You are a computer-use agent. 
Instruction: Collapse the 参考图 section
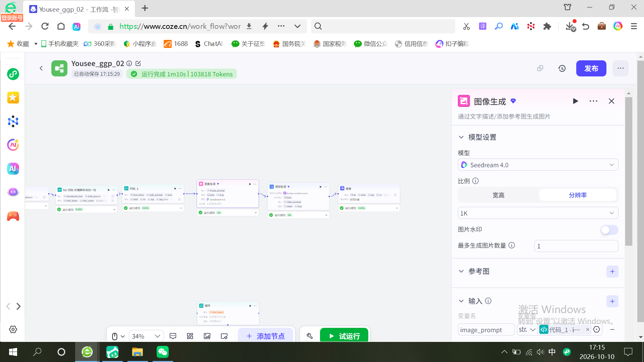click(x=461, y=271)
